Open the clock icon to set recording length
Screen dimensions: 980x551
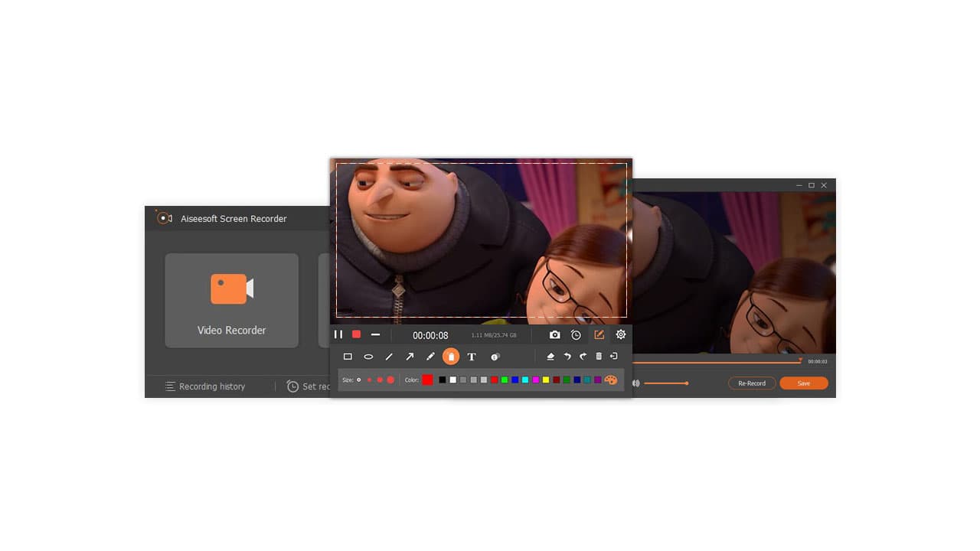(575, 334)
